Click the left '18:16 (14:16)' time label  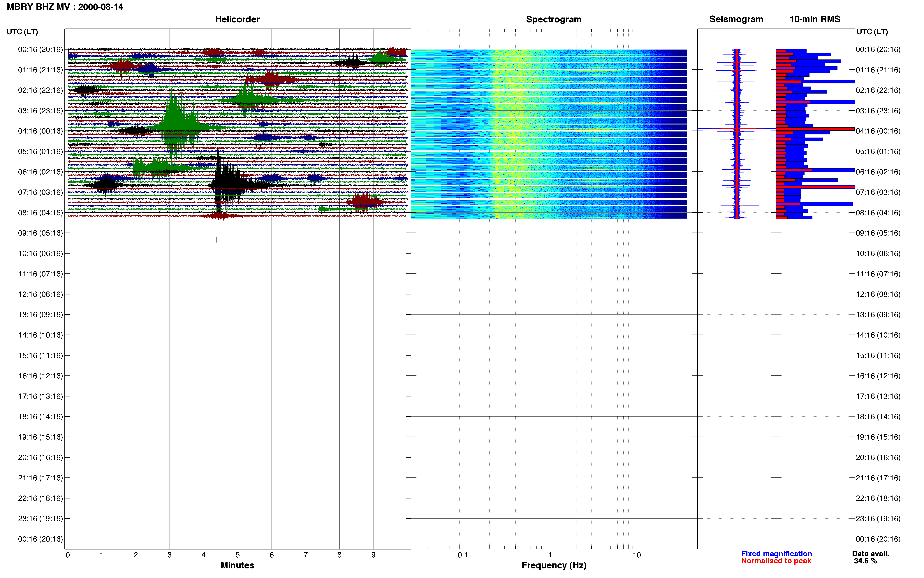click(x=41, y=417)
